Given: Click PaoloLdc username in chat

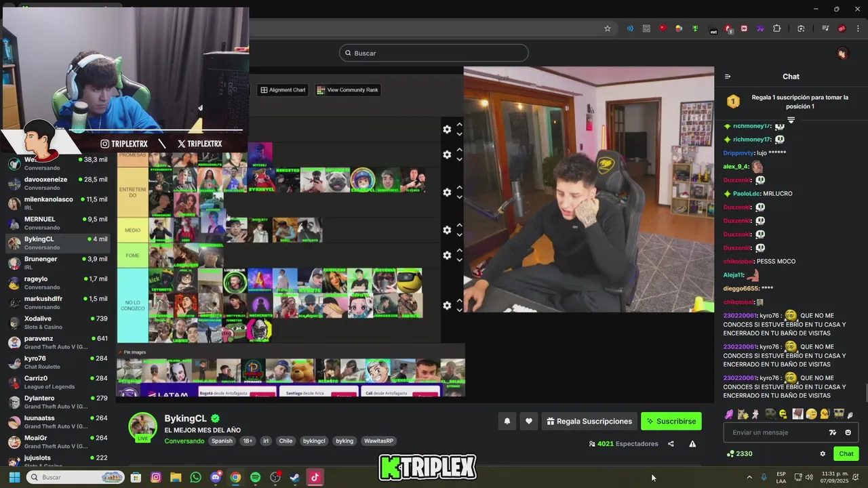Looking at the screenshot, I should (746, 193).
